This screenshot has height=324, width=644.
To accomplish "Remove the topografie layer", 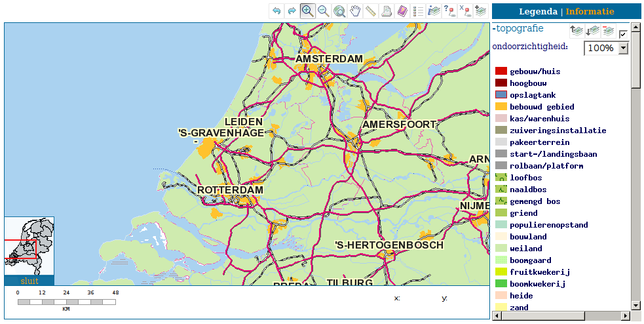I will (x=608, y=31).
